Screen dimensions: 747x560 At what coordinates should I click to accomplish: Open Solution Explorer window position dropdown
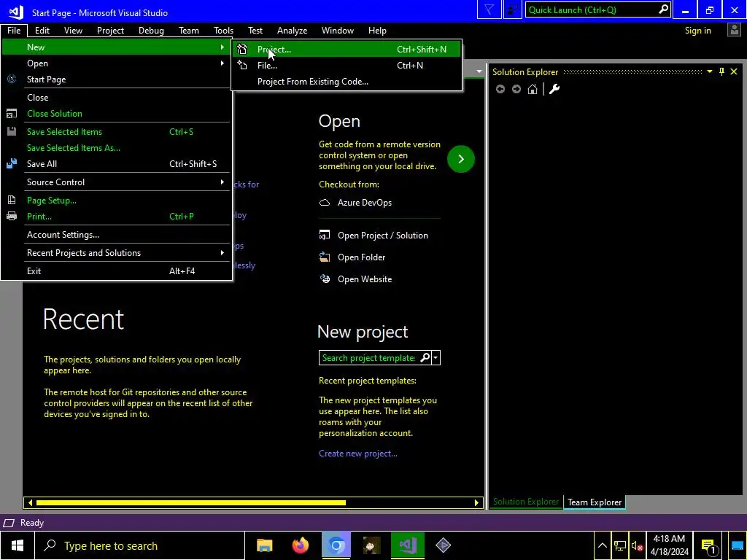709,71
